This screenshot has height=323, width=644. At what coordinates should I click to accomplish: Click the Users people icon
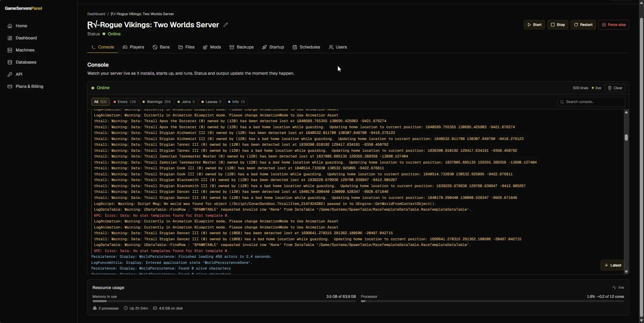pyautogui.click(x=331, y=47)
